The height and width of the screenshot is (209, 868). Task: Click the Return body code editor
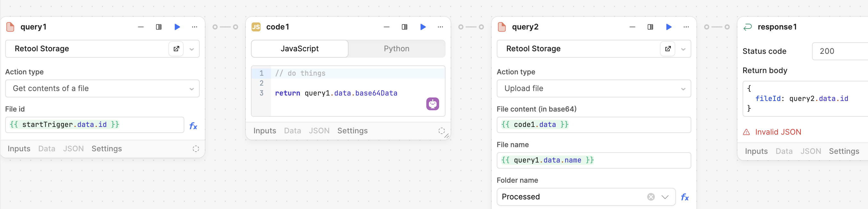pyautogui.click(x=805, y=99)
